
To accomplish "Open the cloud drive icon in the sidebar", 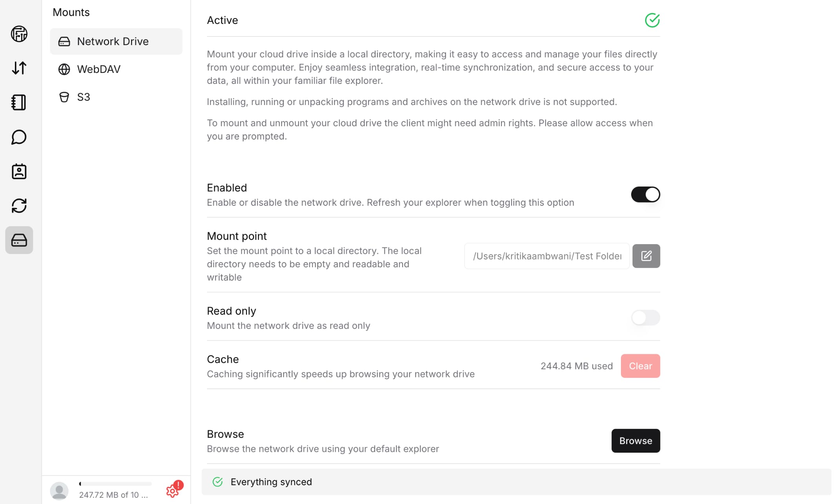I will pos(19,34).
